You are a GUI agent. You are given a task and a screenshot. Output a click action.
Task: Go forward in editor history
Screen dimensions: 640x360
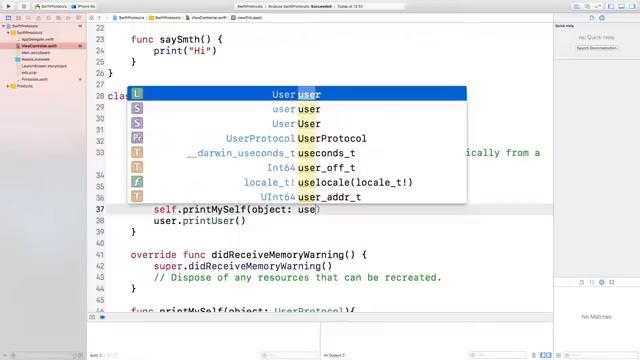point(107,18)
